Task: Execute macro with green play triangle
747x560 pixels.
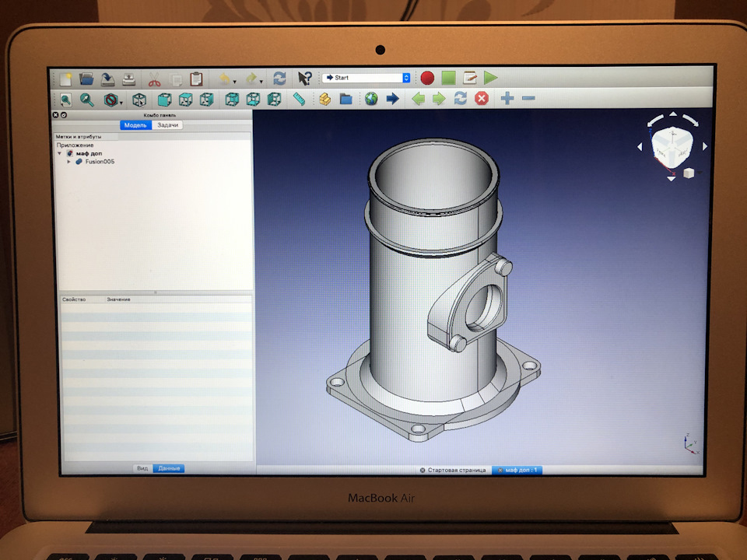Action: 491,77
